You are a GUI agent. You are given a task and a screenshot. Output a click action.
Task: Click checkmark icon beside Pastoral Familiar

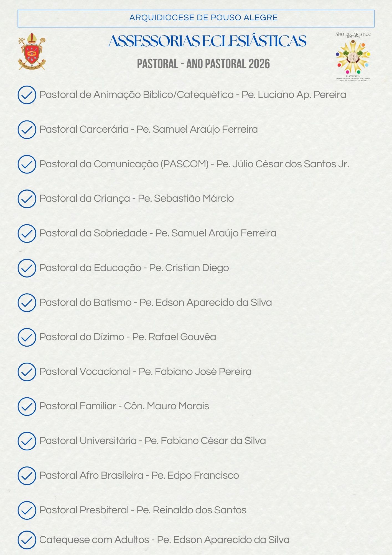(27, 406)
